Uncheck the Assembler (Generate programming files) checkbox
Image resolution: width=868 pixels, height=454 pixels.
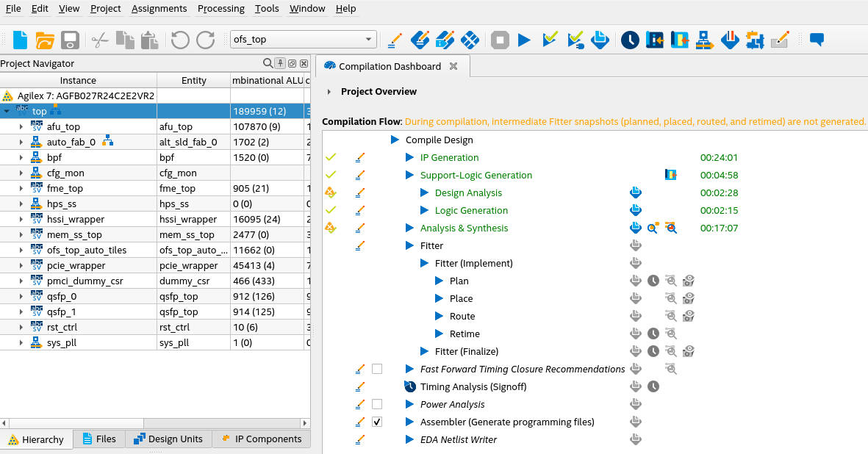pos(377,422)
